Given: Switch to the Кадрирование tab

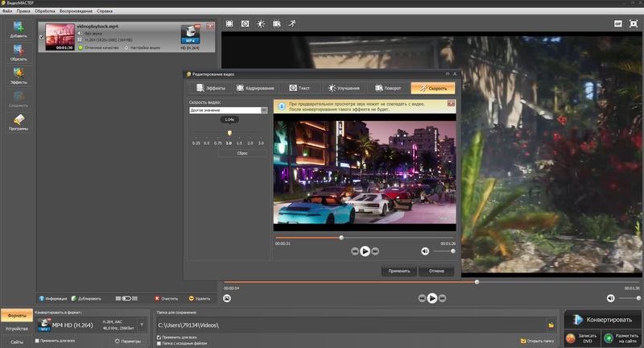Looking at the screenshot, I should pyautogui.click(x=255, y=88).
